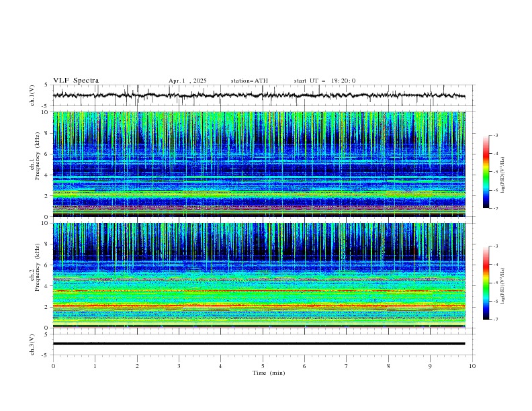Click the "station=ATH" header label
Screen dimensions: 532x411
point(249,81)
